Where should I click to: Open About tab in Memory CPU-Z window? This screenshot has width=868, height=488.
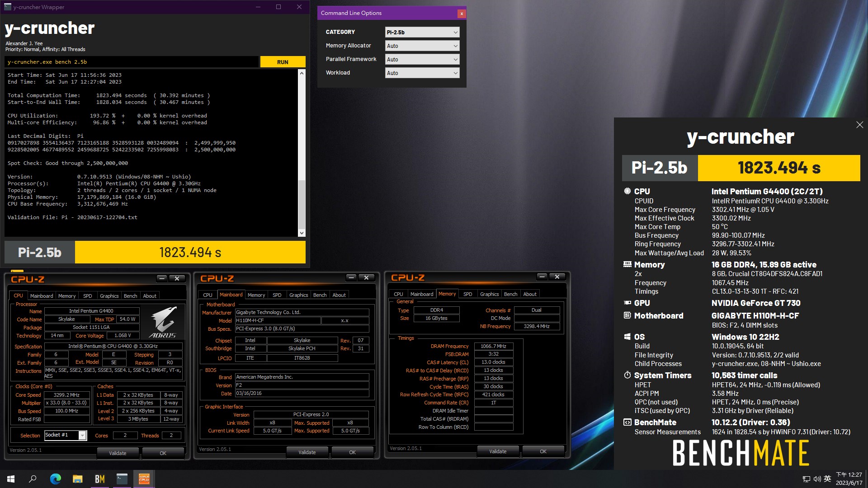pos(530,294)
